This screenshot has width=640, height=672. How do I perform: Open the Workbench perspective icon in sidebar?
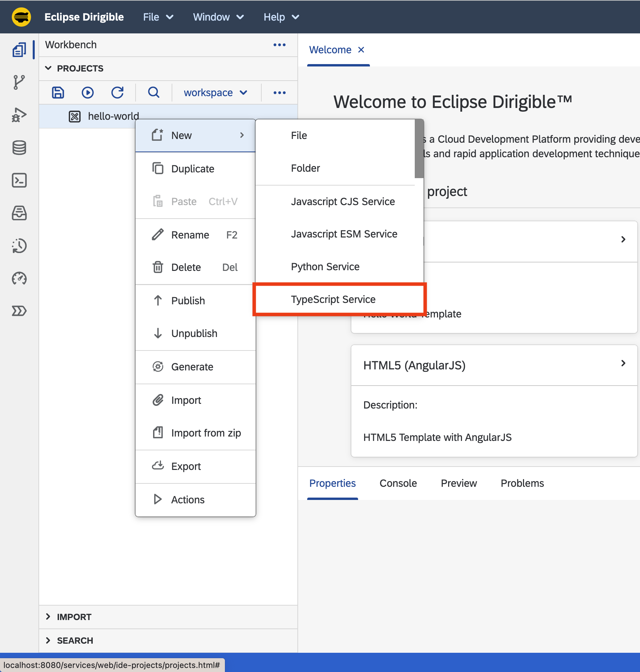pos(20,50)
